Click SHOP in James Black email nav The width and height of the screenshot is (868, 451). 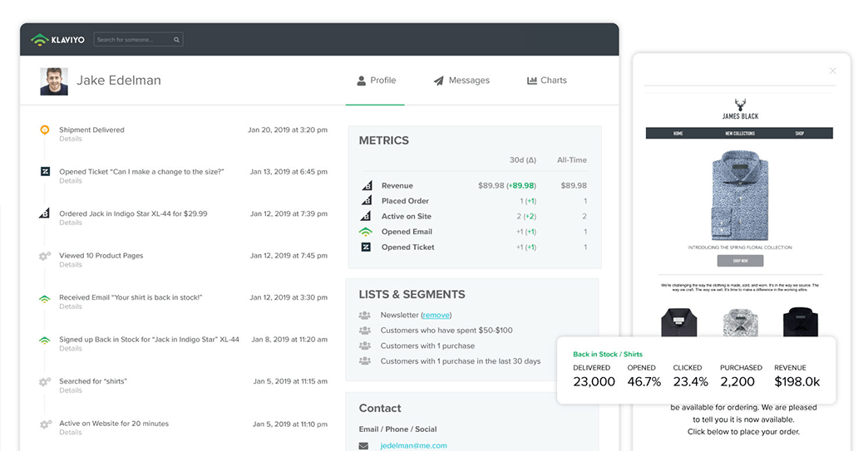pyautogui.click(x=799, y=133)
